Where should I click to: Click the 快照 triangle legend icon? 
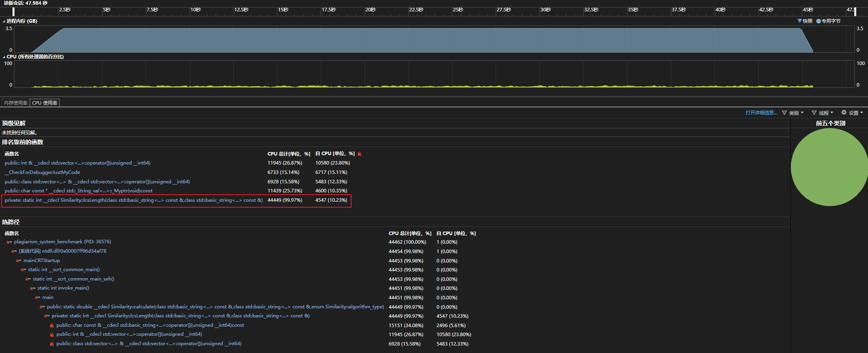(800, 21)
